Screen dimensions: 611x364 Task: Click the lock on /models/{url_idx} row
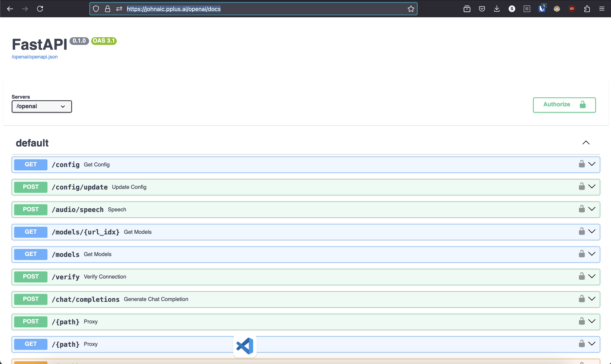click(582, 231)
